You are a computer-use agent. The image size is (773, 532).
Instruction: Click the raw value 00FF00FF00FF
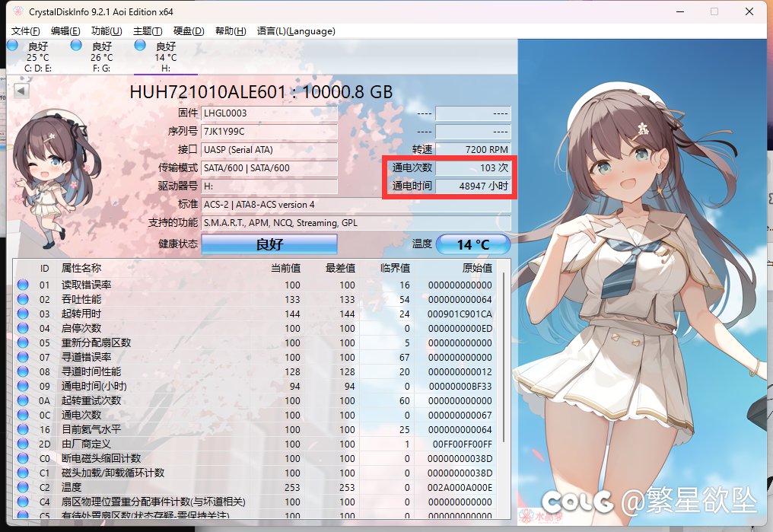click(x=463, y=444)
